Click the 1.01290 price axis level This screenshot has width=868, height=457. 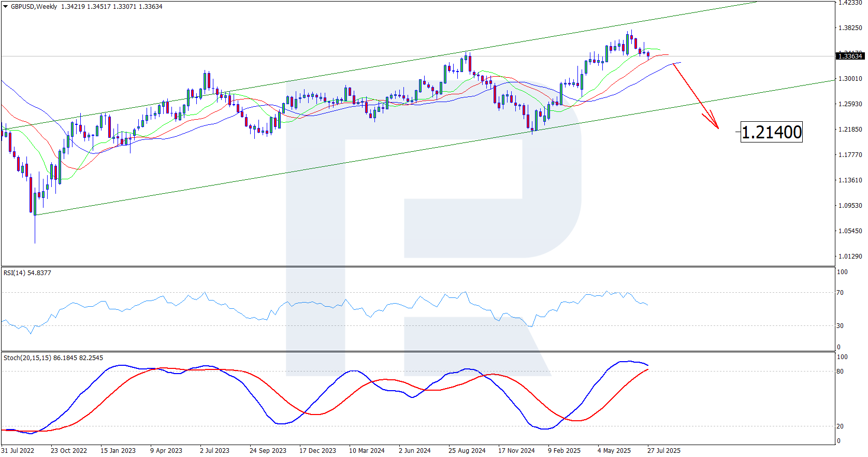click(x=850, y=256)
